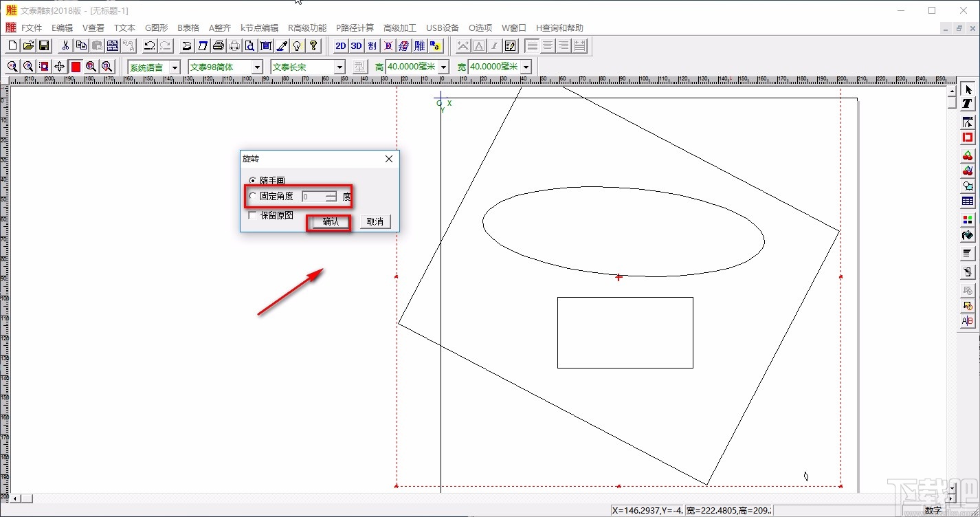Click the fixed angle degree input field
Screen dimensions: 980x517
pyautogui.click(x=313, y=197)
